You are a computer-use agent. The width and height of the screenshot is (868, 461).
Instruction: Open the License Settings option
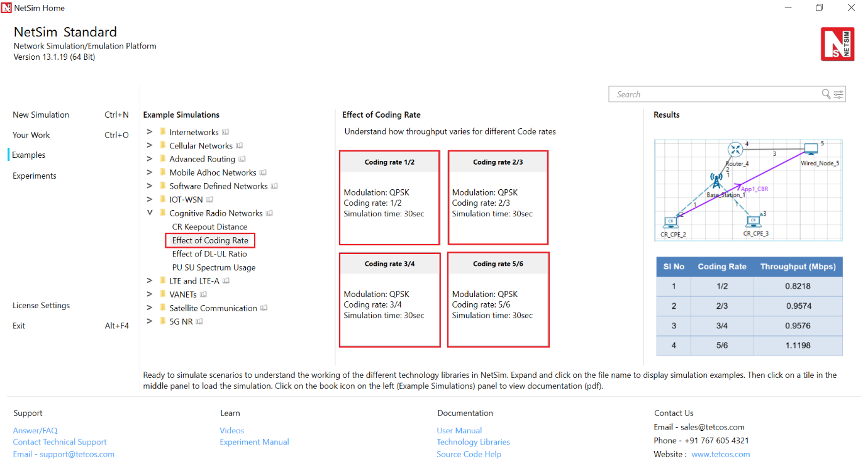pos(41,306)
